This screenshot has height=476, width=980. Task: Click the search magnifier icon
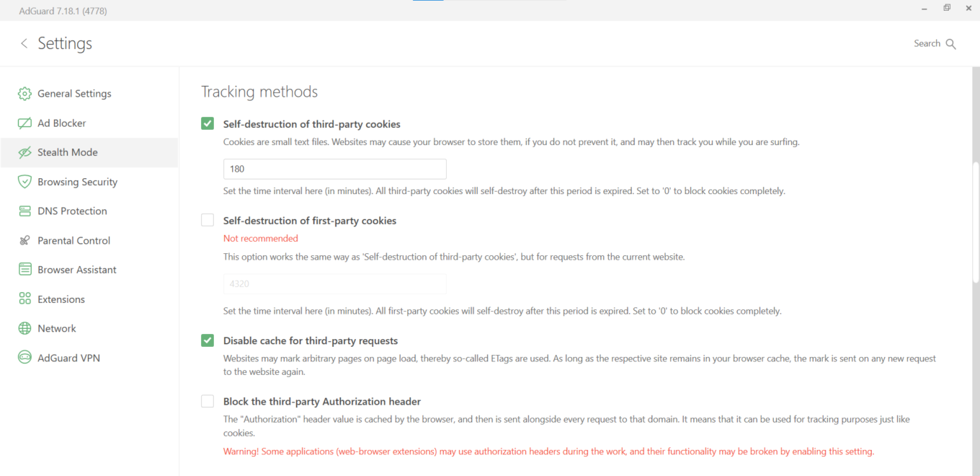950,44
